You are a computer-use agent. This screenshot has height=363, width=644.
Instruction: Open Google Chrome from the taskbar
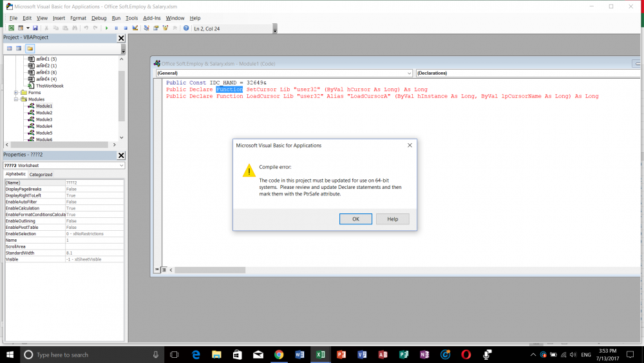[x=279, y=355]
